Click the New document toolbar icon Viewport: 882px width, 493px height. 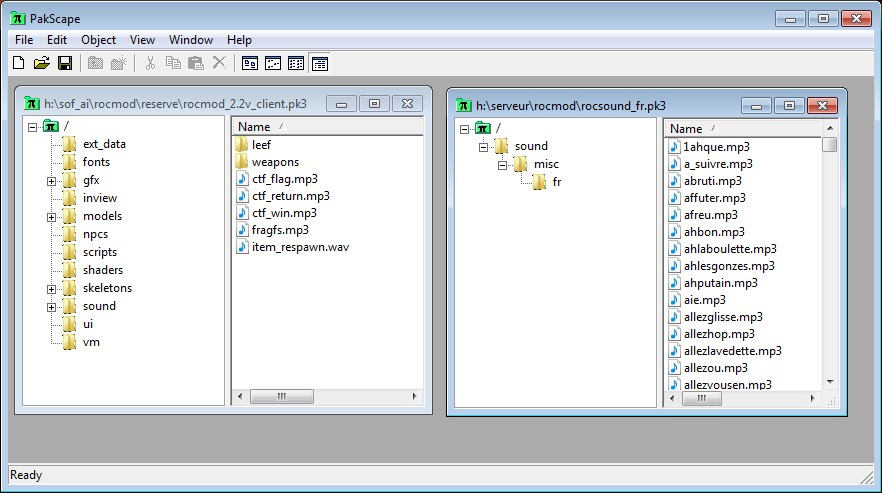(x=18, y=63)
